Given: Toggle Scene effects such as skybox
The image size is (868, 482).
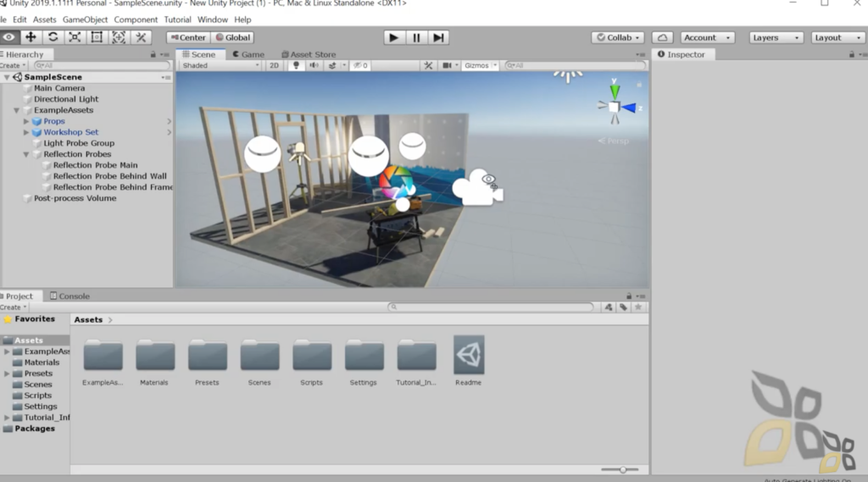Looking at the screenshot, I should [x=332, y=65].
